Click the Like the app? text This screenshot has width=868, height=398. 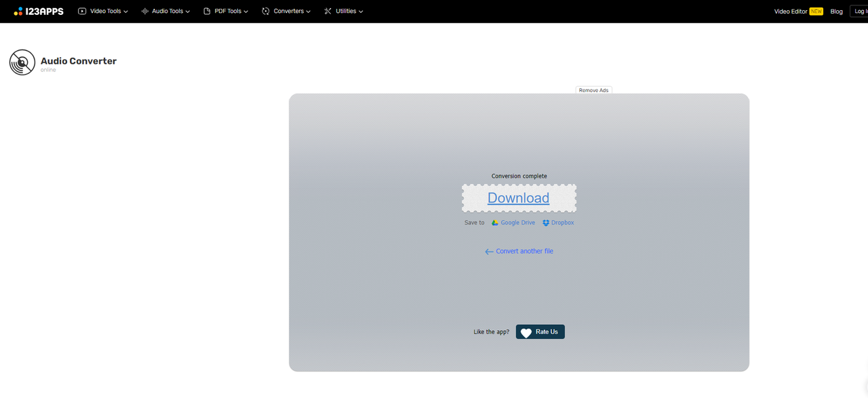(492, 332)
